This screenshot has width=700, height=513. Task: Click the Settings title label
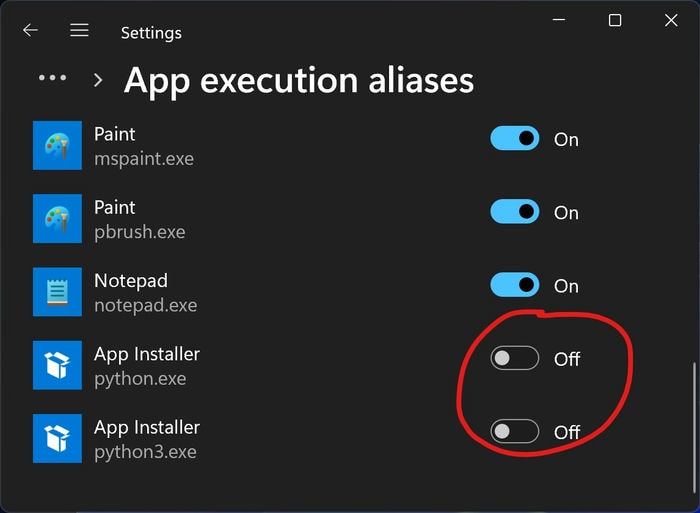tap(151, 33)
